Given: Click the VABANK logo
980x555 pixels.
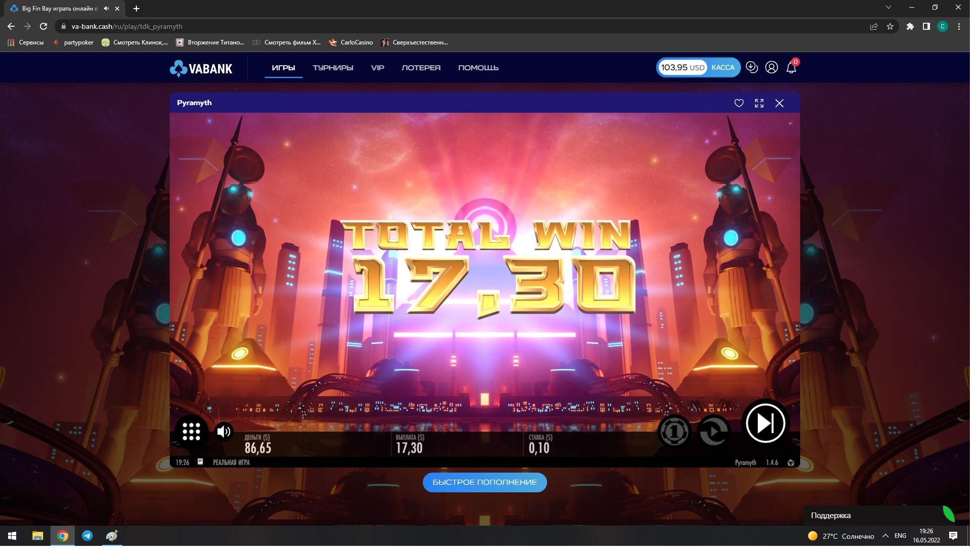Looking at the screenshot, I should click(201, 68).
